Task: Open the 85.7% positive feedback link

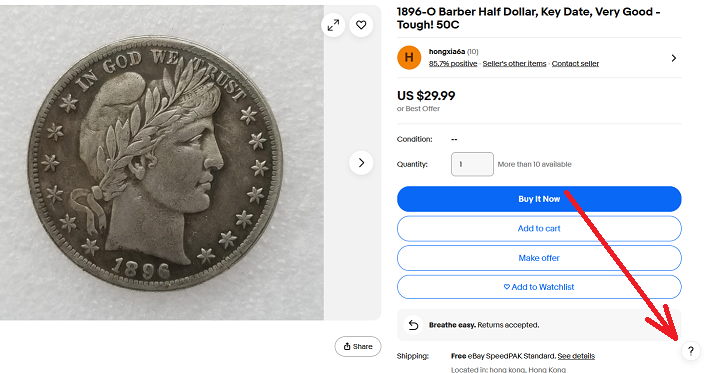Action: [x=453, y=64]
